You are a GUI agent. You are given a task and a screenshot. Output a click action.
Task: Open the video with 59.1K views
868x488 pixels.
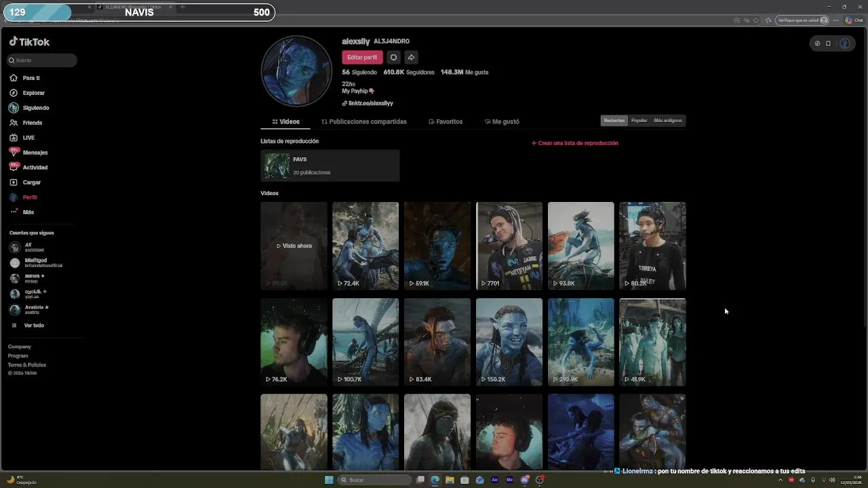coord(437,246)
